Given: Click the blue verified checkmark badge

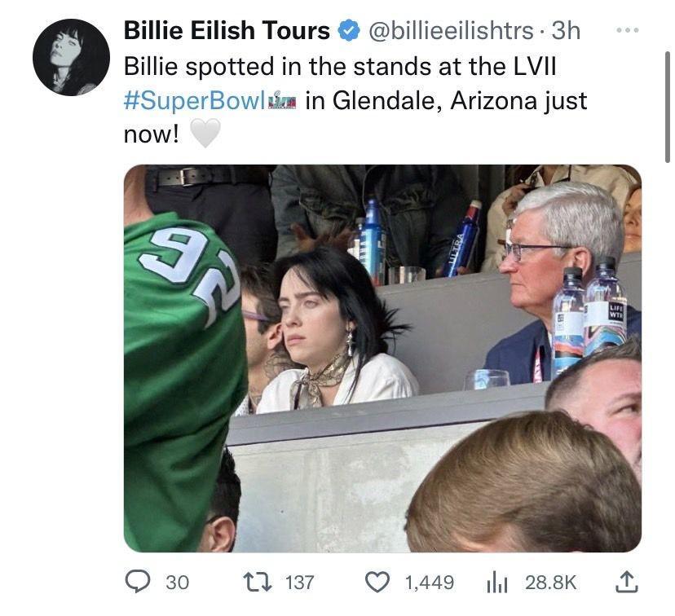Looking at the screenshot, I should pos(349,31).
